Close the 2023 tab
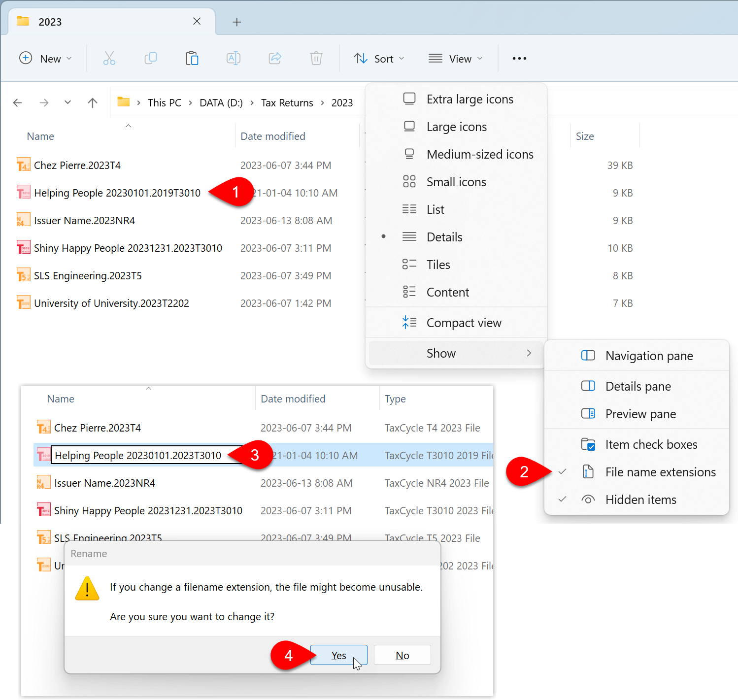Screen dimensions: 738x700 (x=197, y=21)
